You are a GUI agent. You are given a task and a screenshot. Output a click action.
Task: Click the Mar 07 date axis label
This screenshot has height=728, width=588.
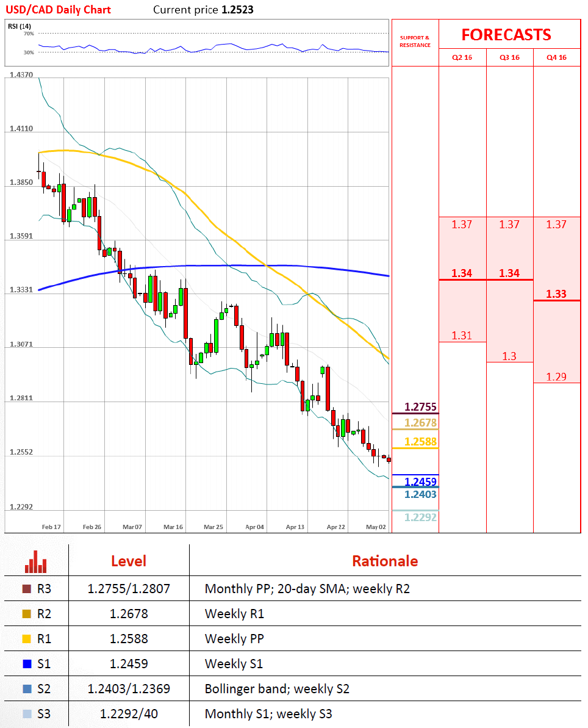(132, 527)
